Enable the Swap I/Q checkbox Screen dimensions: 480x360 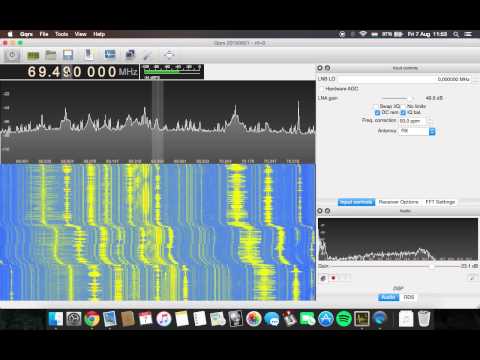point(376,106)
